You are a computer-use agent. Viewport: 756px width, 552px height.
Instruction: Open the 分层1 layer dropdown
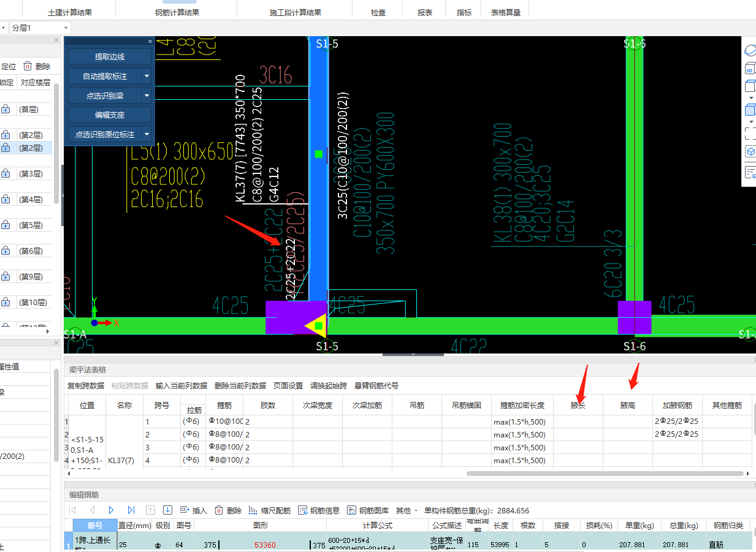40,28
